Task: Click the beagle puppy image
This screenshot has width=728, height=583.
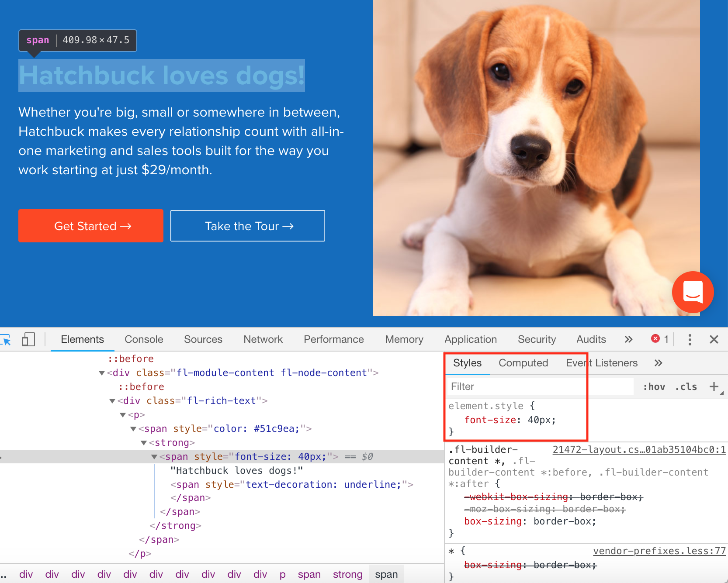Action: 537,158
